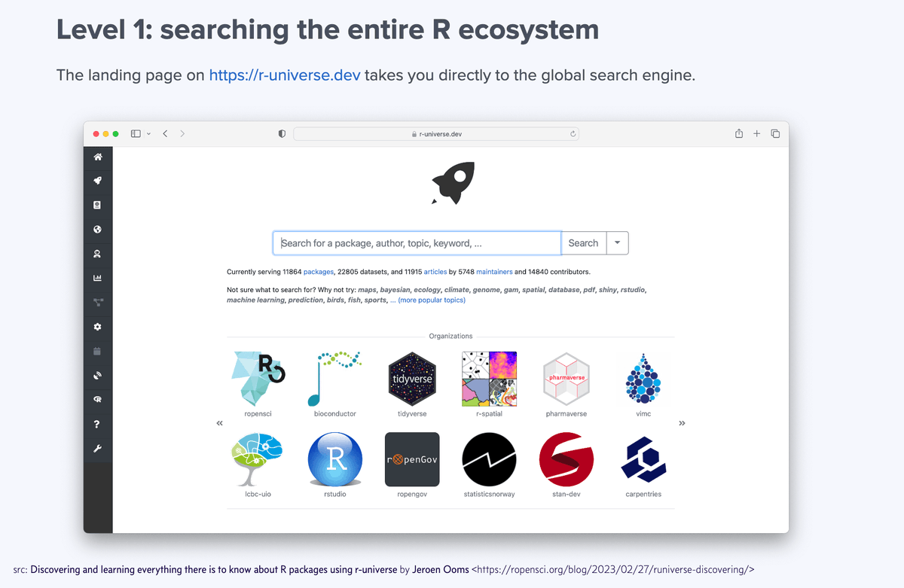This screenshot has width=904, height=588.
Task: Click the r-universe.dev address bar
Action: coord(436,134)
